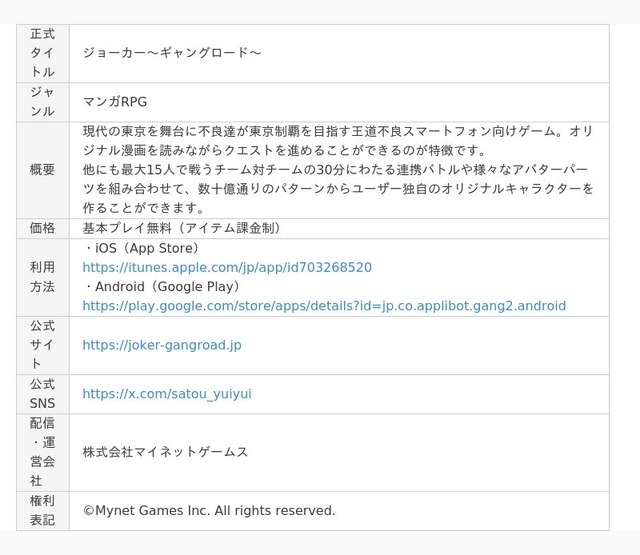
Task: Click the ・iOS（App Store） label
Action: point(141,248)
